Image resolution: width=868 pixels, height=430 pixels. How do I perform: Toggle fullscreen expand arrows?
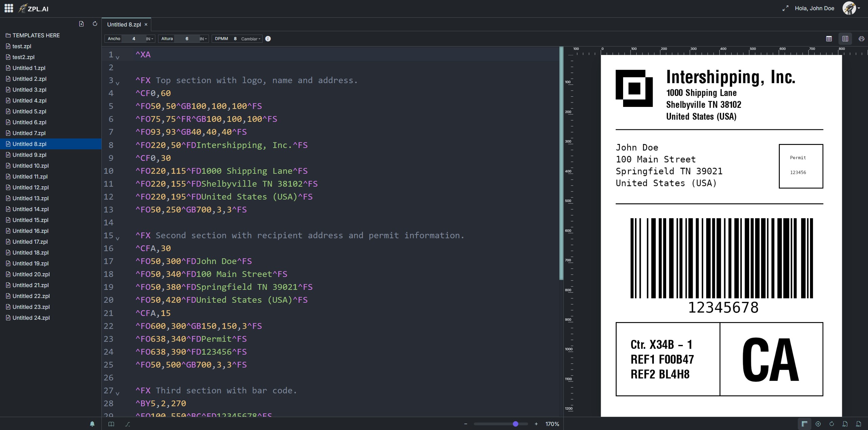785,8
